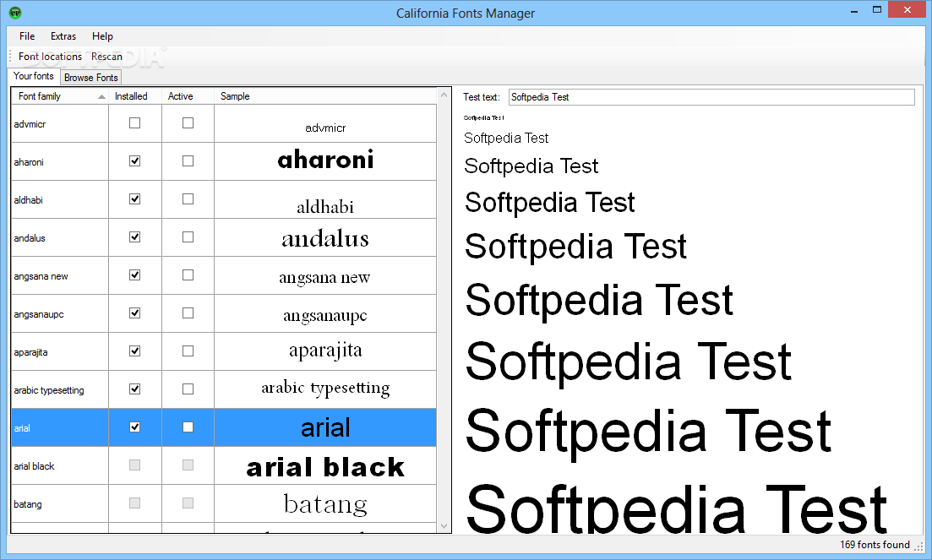Viewport: 932px width, 560px height.
Task: Enable Active checkbox for aparajita
Action: 188,351
